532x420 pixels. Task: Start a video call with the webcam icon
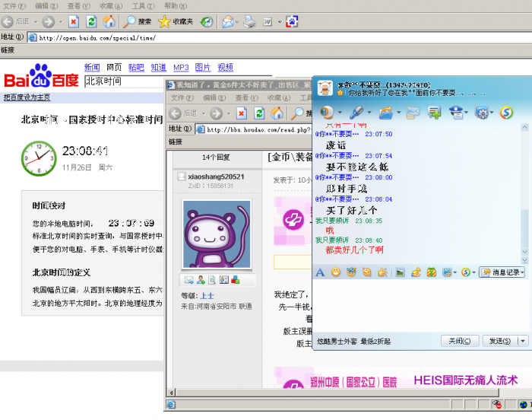click(x=327, y=112)
